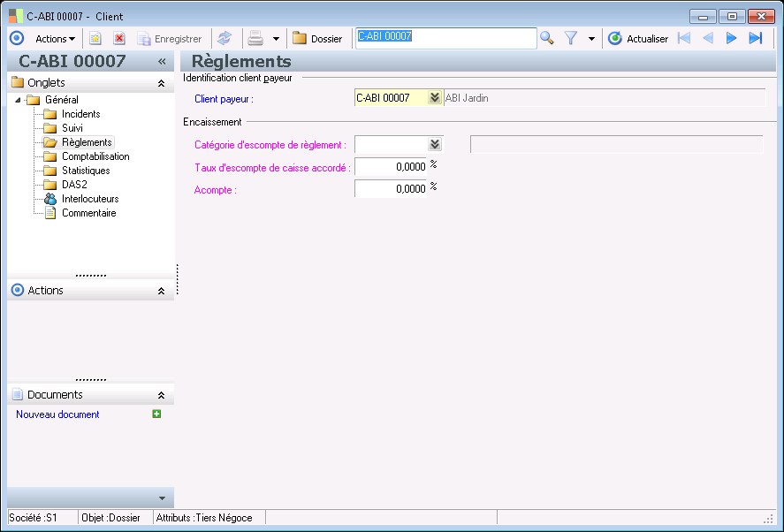Click the Acompte percentage field
This screenshot has height=532, width=784.
coord(391,189)
